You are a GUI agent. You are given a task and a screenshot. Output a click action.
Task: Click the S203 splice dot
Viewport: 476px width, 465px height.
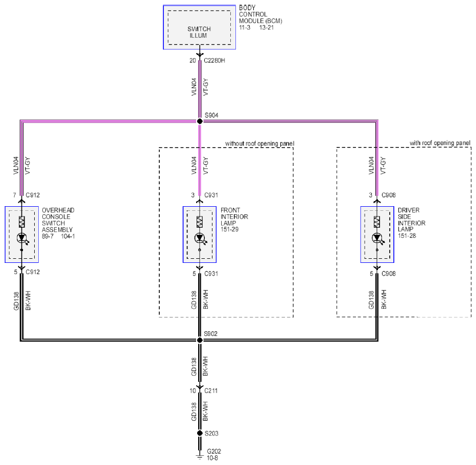click(200, 433)
